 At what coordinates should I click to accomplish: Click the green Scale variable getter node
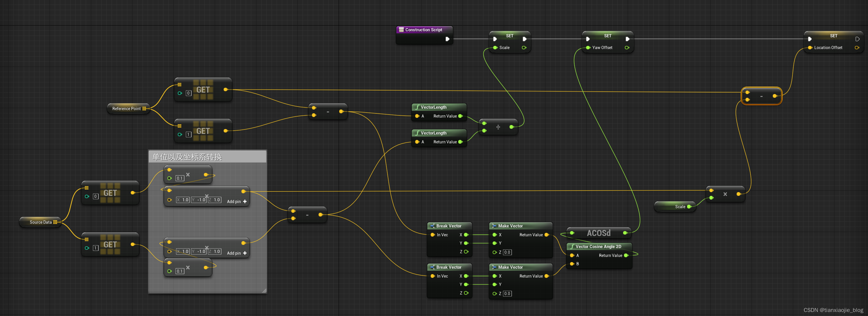(680, 207)
